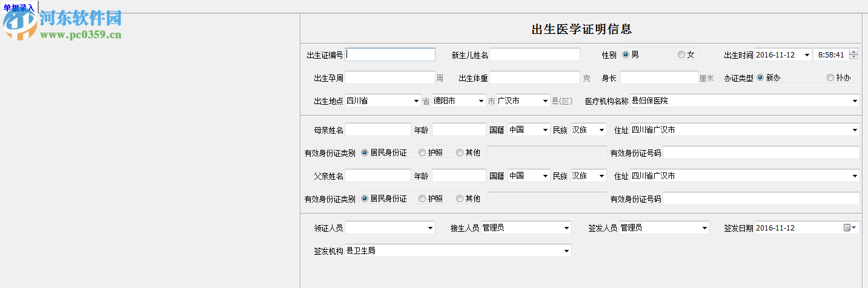Screen dimensions: 868x288
Task: Click father's 有效身份证号码 input field
Action: pyautogui.click(x=761, y=198)
